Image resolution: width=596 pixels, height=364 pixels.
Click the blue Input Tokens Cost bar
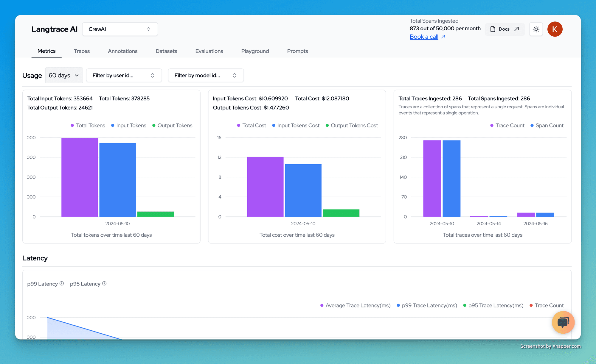click(x=303, y=190)
